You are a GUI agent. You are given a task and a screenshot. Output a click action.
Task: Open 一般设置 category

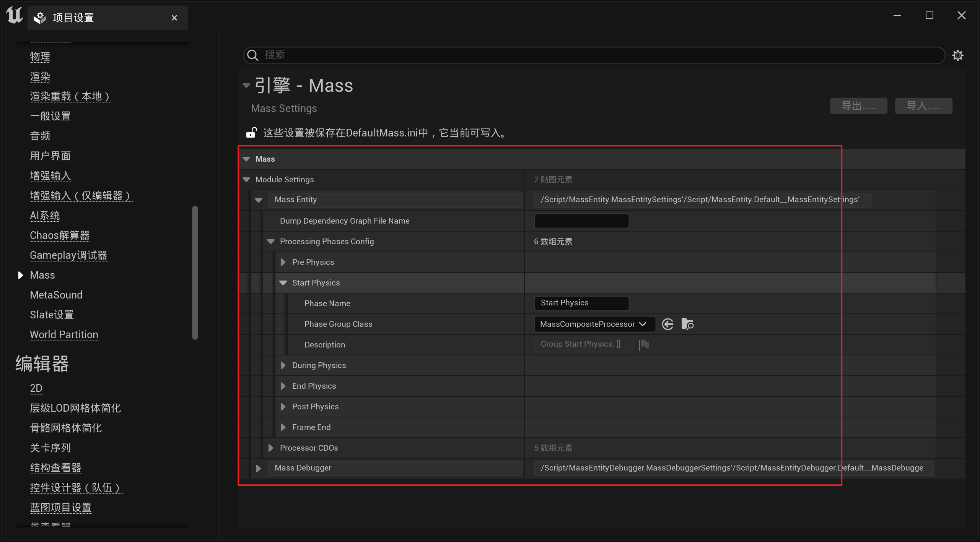coord(50,116)
